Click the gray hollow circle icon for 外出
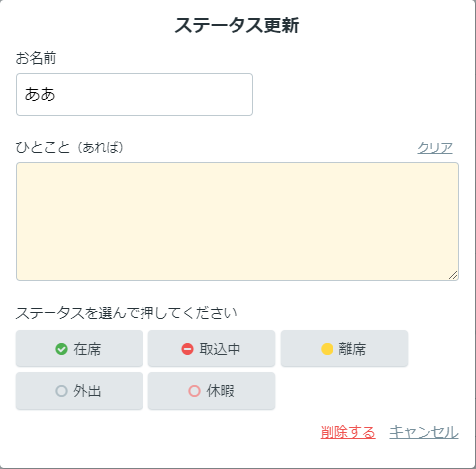476x469 pixels. [61, 391]
